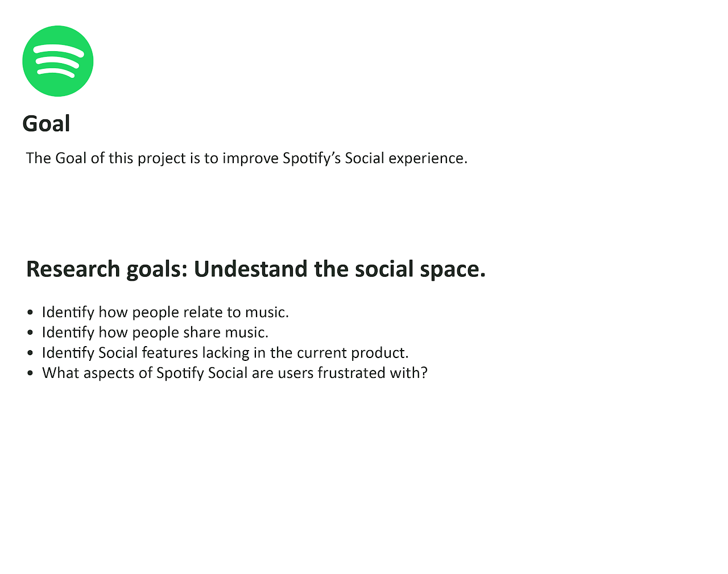Click the bullet dot before "What aspects"
Screen dimensions: 728x574
pyautogui.click(x=30, y=373)
